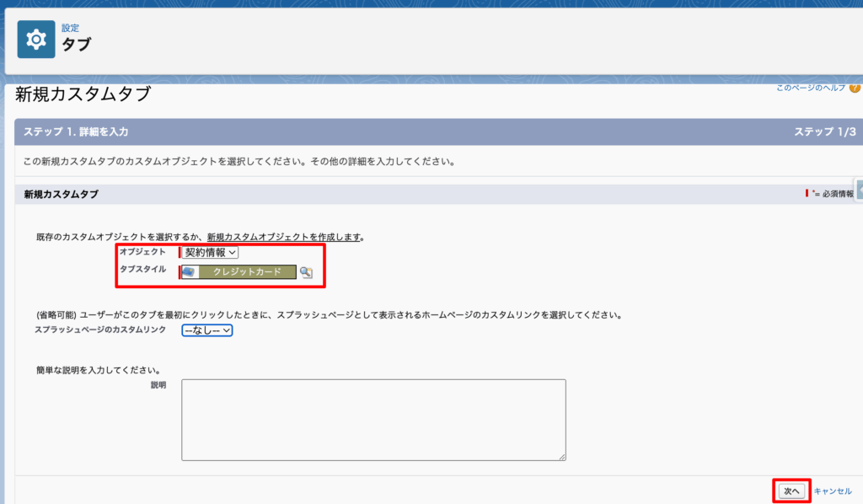Click the 設定 breadcrumb label

click(x=70, y=28)
